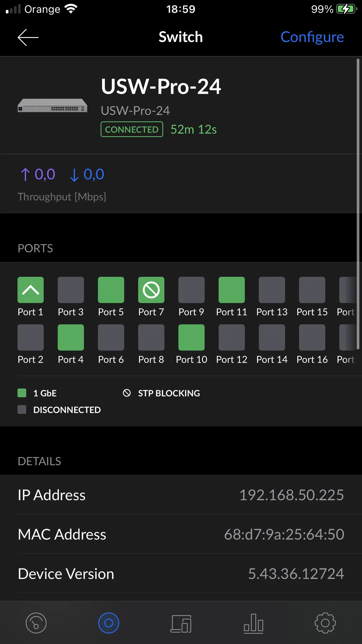Open the Configure switch settings
Viewport: 362px width, 644px height.
click(312, 37)
